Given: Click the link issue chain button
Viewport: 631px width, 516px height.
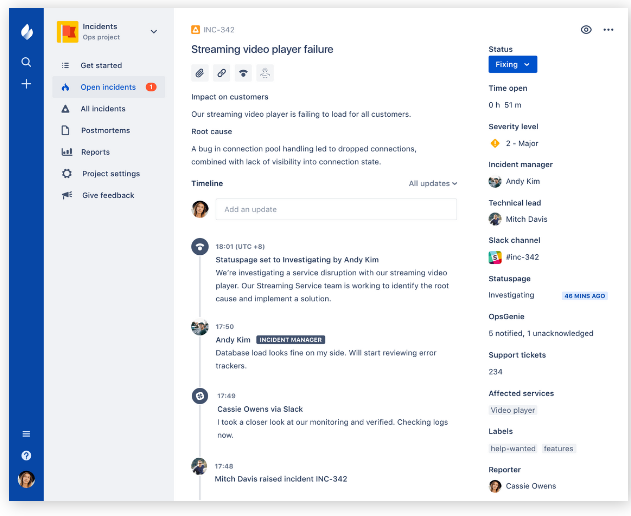Looking at the screenshot, I should 221,73.
